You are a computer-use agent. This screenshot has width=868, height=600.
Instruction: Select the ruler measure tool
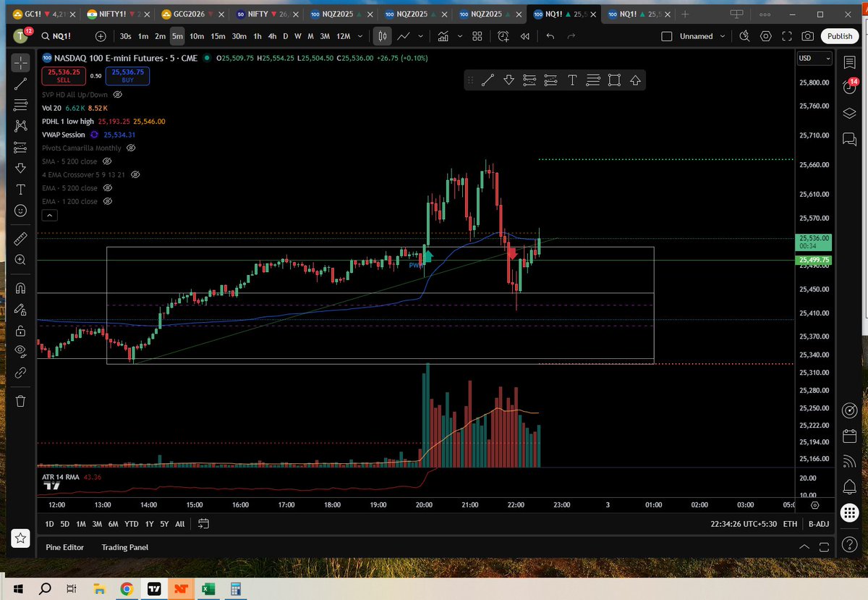coord(21,238)
